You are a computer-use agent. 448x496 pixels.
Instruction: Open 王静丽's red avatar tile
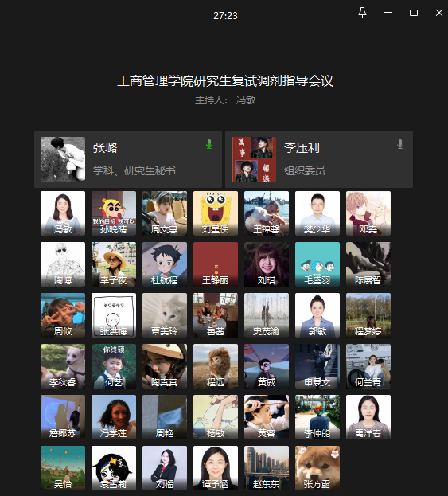[216, 264]
